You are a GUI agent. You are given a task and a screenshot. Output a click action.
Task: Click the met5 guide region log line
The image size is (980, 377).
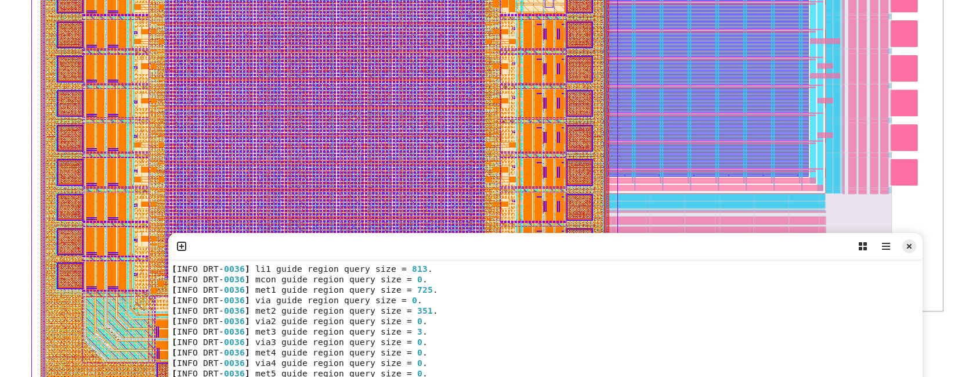coord(299,373)
